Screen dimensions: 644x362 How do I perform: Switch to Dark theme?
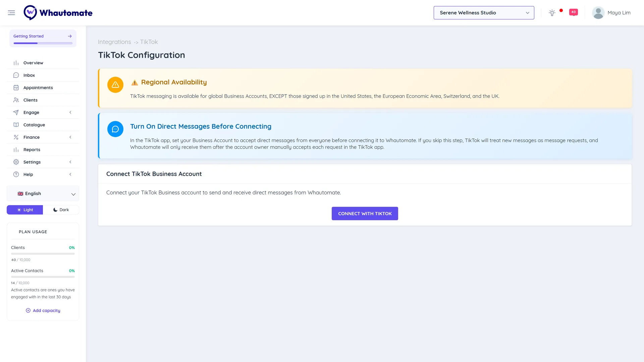(61, 210)
